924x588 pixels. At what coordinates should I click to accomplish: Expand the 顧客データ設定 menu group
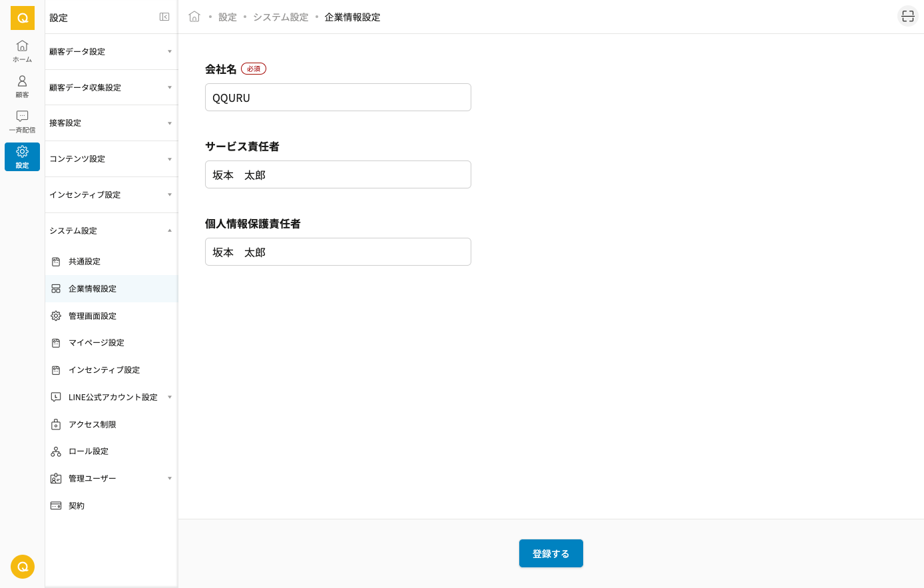[x=111, y=52]
